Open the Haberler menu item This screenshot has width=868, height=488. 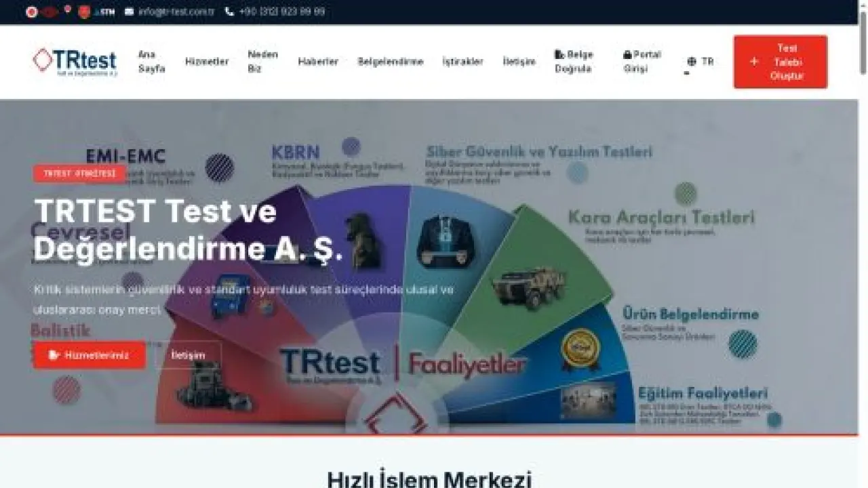(318, 62)
